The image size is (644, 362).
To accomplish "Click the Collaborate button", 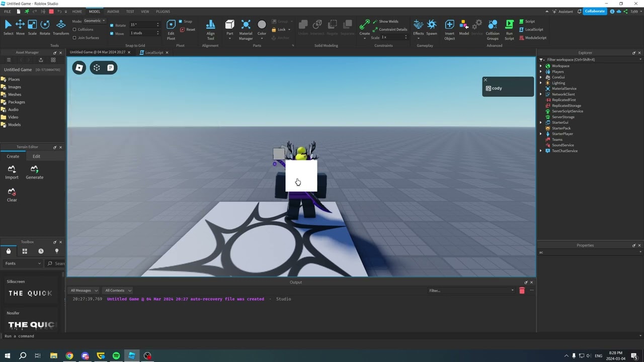I will 595,11.
